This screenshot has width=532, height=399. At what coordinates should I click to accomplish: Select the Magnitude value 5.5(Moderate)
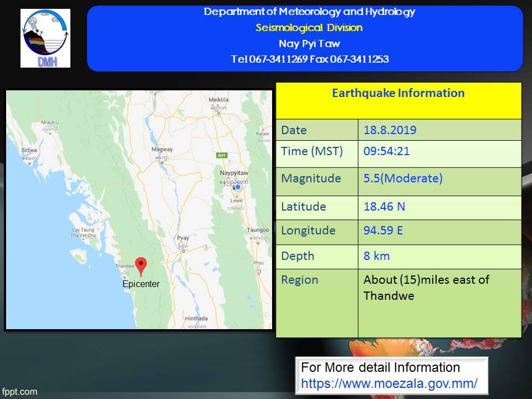(x=403, y=179)
